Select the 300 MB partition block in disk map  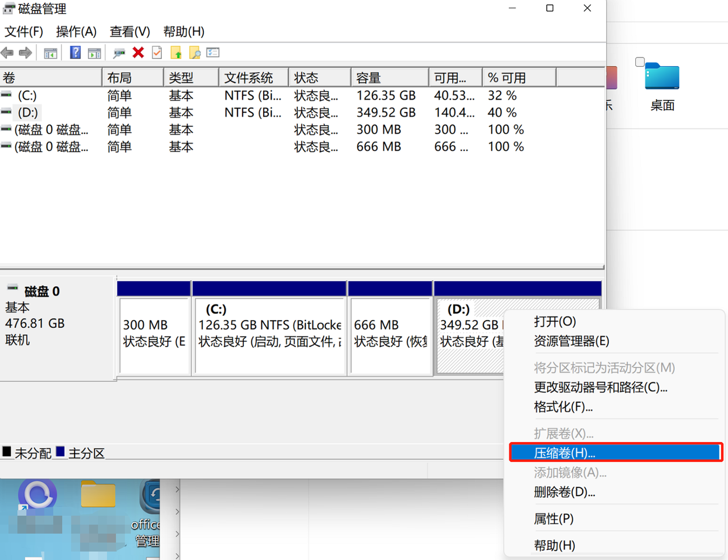click(x=154, y=336)
